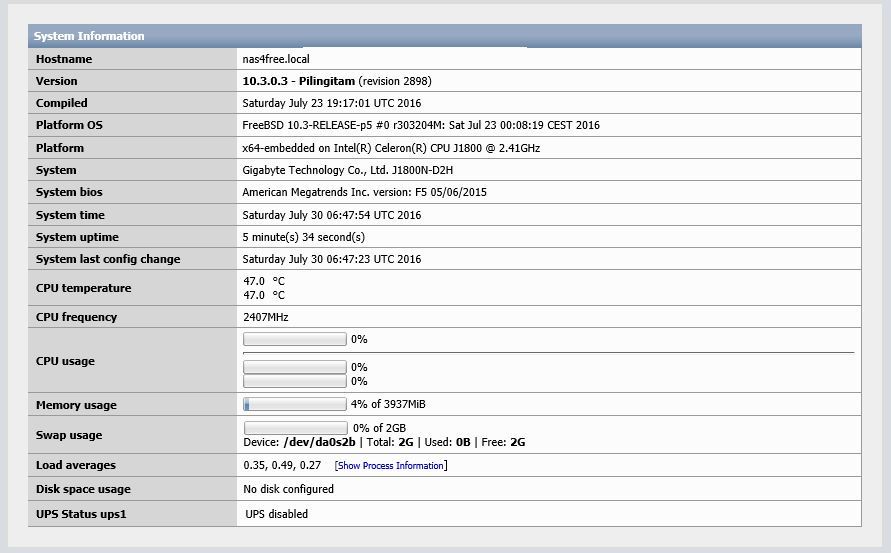
Task: Click the UPS Status ups1 row label
Action: [81, 514]
